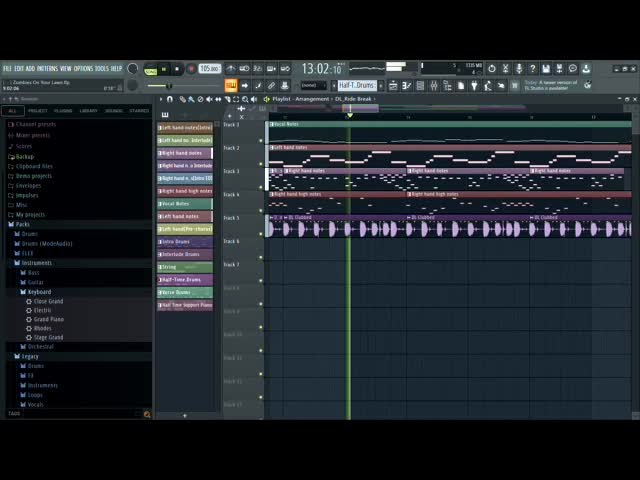Open the PATTERNS menu

(x=48, y=69)
